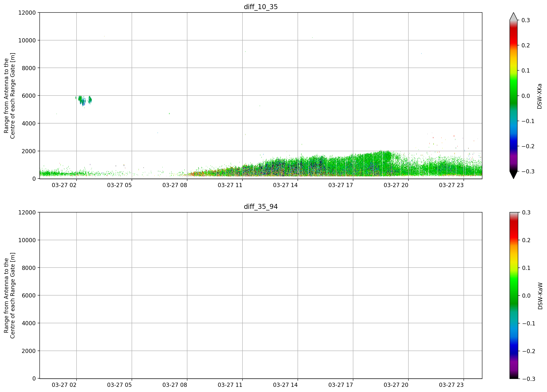547x392 pixels.
Task: Click "03-27 20" tick under diff_10_35 plot
Action: (x=396, y=185)
